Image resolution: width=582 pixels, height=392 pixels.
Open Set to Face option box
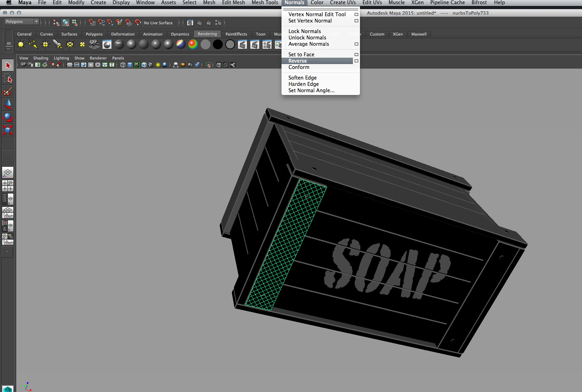(x=356, y=55)
